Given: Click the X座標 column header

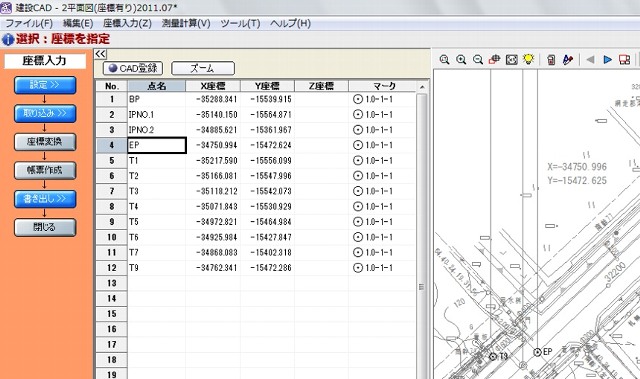Looking at the screenshot, I should (x=213, y=86).
